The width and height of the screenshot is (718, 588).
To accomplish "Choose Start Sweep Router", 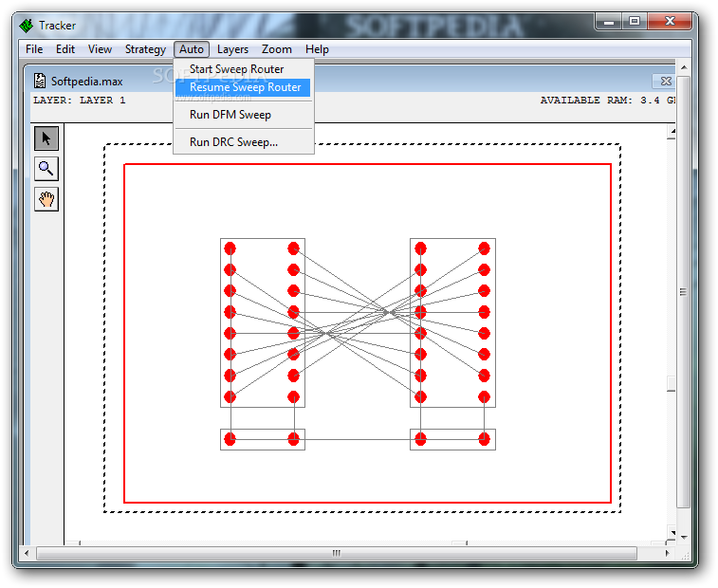I will tap(243, 69).
